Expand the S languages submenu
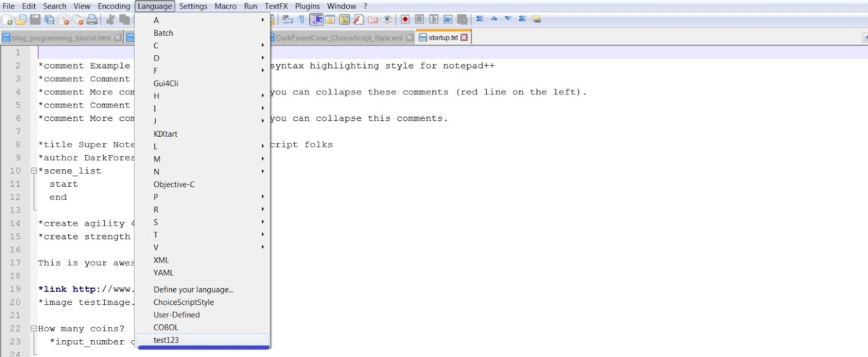868x357 pixels. (x=203, y=222)
